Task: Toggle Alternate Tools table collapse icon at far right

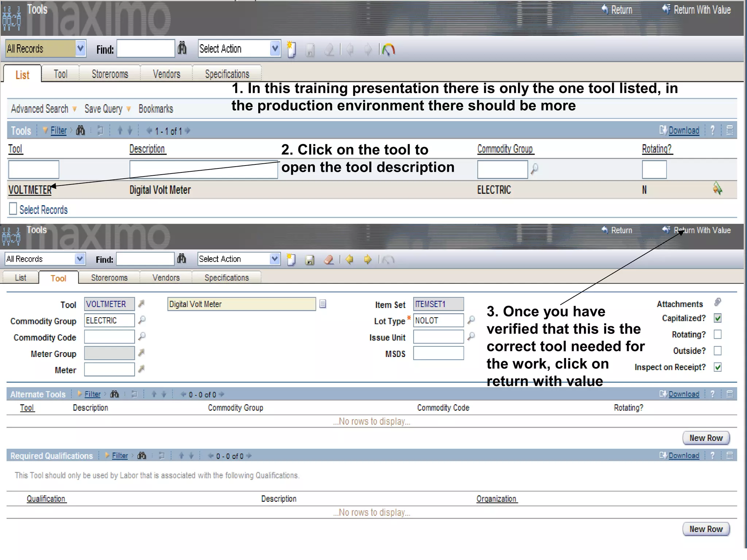Action: point(729,394)
